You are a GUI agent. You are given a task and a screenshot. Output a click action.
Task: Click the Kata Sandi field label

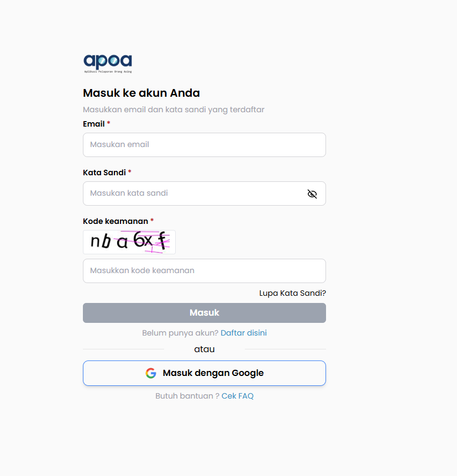[104, 172]
